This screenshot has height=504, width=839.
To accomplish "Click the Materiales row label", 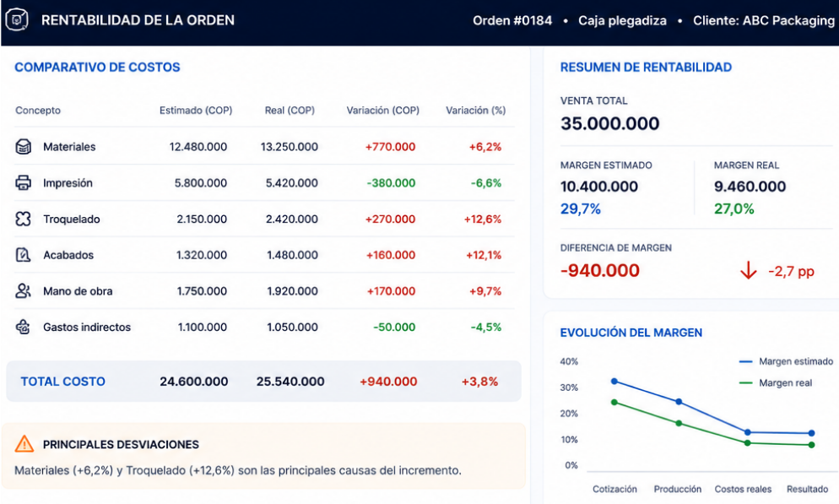I will tap(69, 147).
